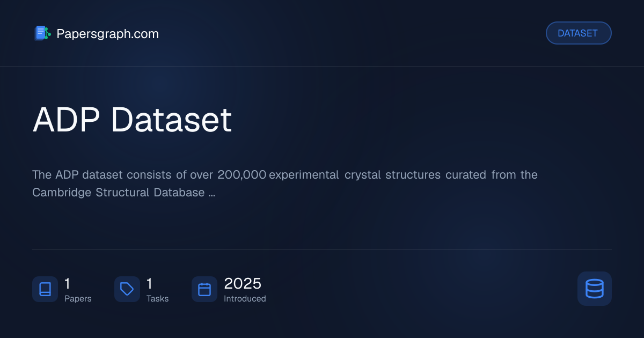This screenshot has height=338, width=644.
Task: Click the Papers count label
Action: pyautogui.click(x=78, y=299)
